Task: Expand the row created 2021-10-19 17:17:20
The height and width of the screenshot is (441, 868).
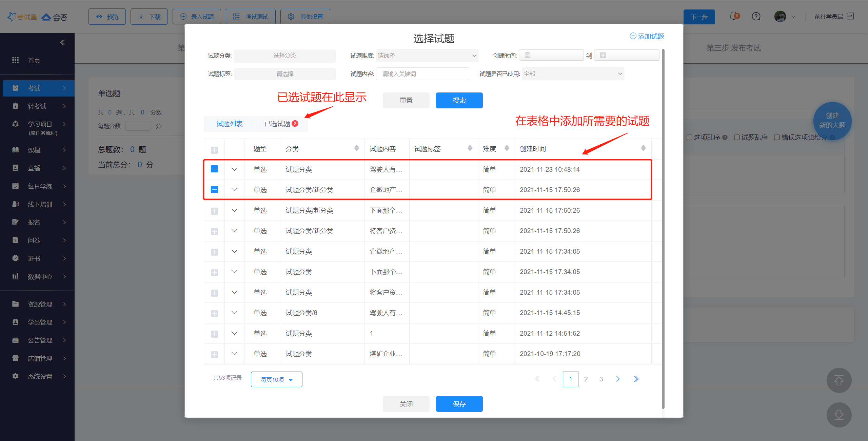Action: point(234,354)
